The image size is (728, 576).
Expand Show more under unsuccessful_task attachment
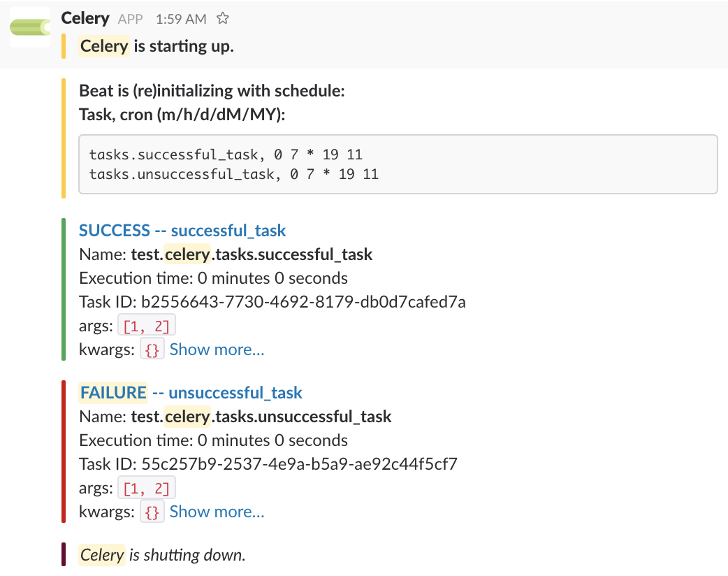tap(217, 512)
